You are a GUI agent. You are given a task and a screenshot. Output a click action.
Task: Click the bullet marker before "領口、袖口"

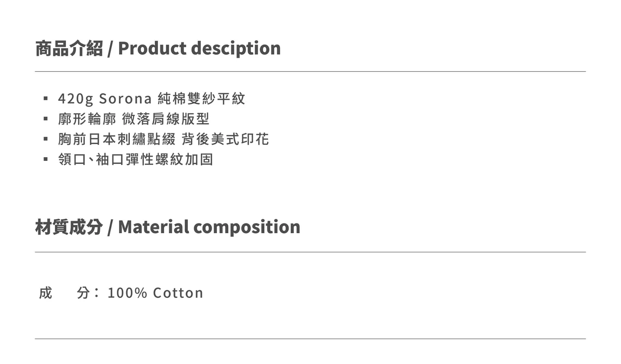tap(46, 159)
